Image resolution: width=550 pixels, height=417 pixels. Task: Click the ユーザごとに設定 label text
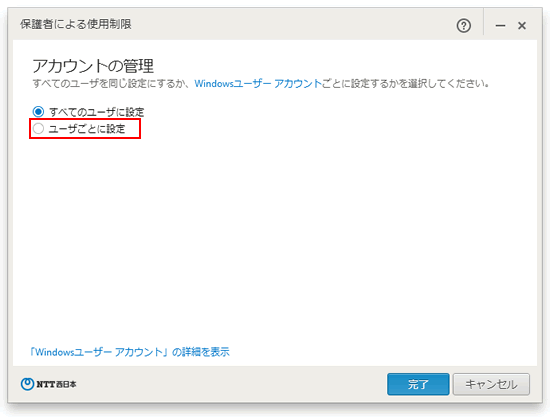(87, 129)
